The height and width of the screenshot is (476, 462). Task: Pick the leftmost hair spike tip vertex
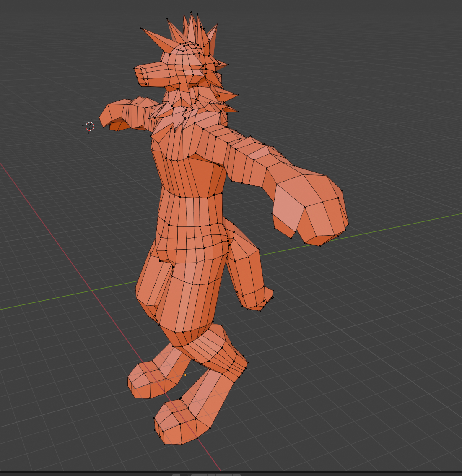141,28
